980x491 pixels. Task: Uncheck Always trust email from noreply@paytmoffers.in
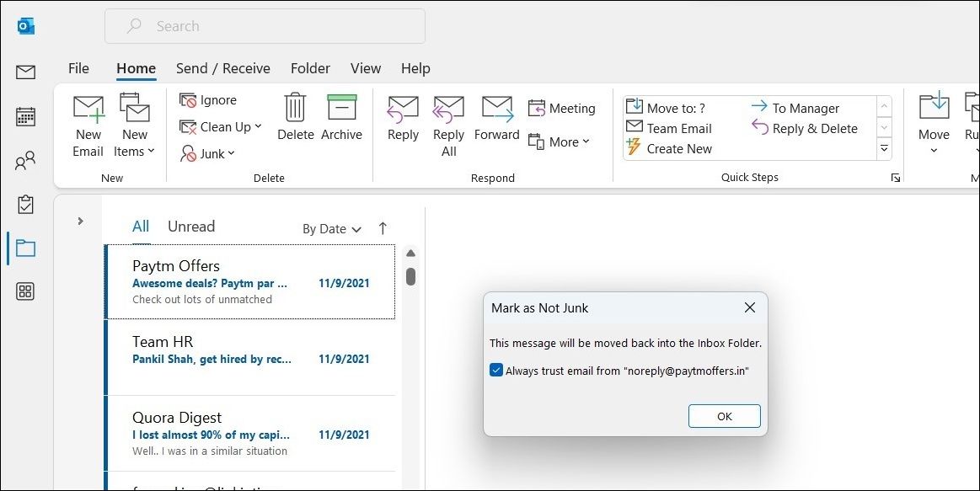(x=496, y=369)
